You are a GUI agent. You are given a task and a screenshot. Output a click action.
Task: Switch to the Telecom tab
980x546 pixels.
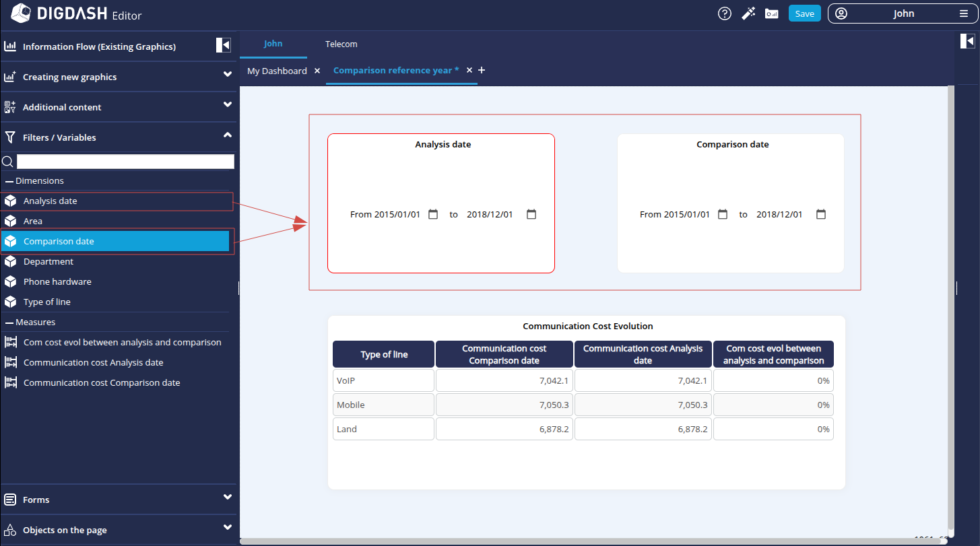[341, 44]
